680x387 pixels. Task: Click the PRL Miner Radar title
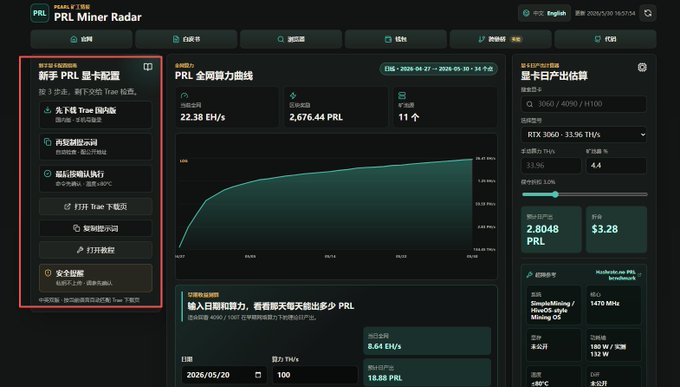(x=98, y=17)
